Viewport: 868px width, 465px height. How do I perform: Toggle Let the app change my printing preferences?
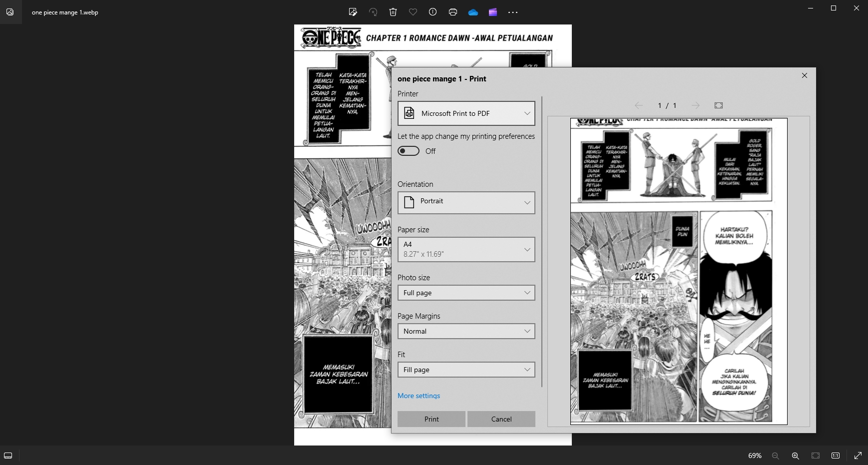point(409,151)
